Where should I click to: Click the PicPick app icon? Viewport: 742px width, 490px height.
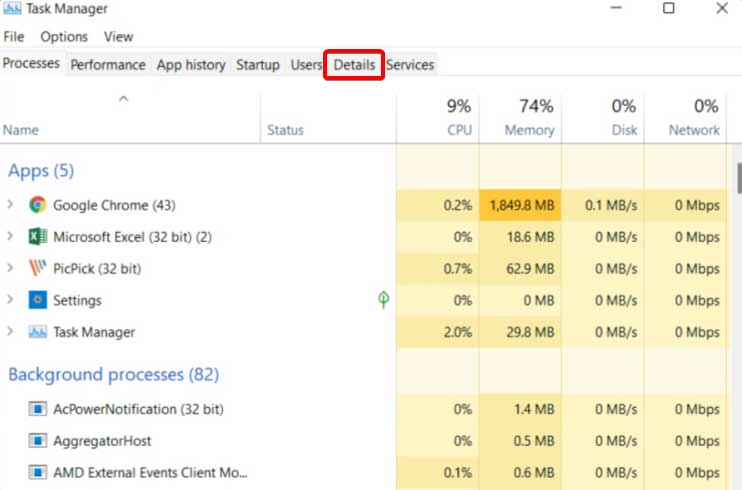click(x=37, y=268)
